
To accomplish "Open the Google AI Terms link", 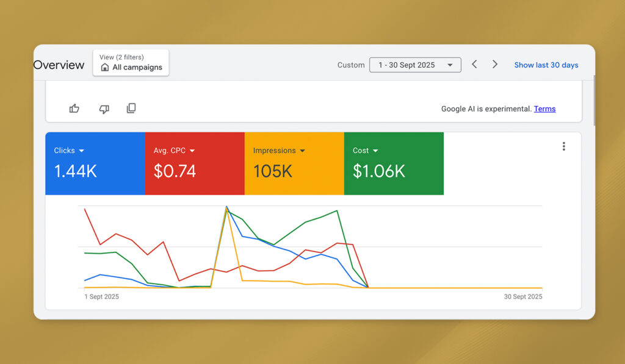I will [544, 109].
